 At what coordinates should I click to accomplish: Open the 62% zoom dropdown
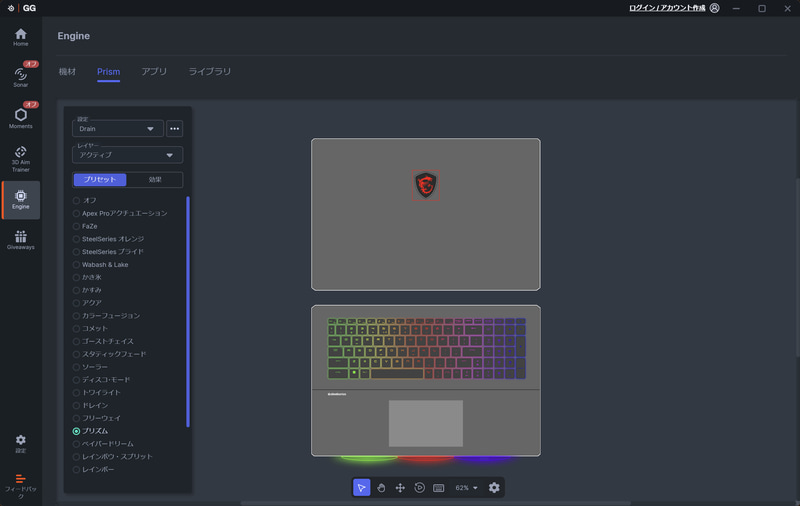coord(466,488)
